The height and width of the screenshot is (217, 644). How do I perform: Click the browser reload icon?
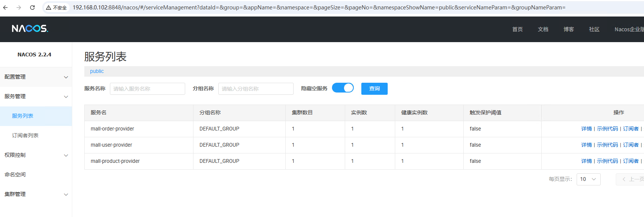pos(32,8)
